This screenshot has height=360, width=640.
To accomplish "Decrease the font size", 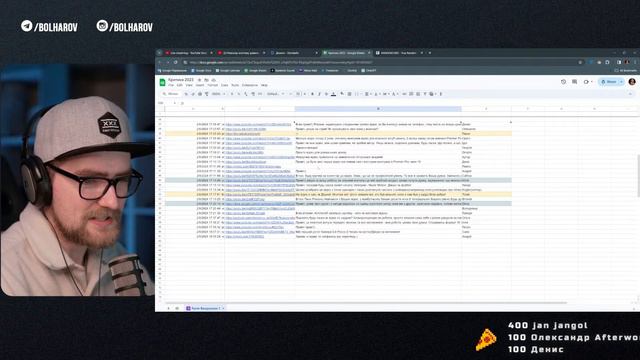I will point(290,94).
